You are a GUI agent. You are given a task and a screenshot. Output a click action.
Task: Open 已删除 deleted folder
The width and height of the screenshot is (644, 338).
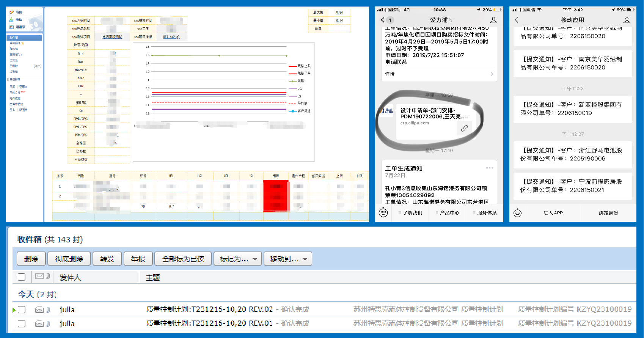pyautogui.click(x=14, y=66)
